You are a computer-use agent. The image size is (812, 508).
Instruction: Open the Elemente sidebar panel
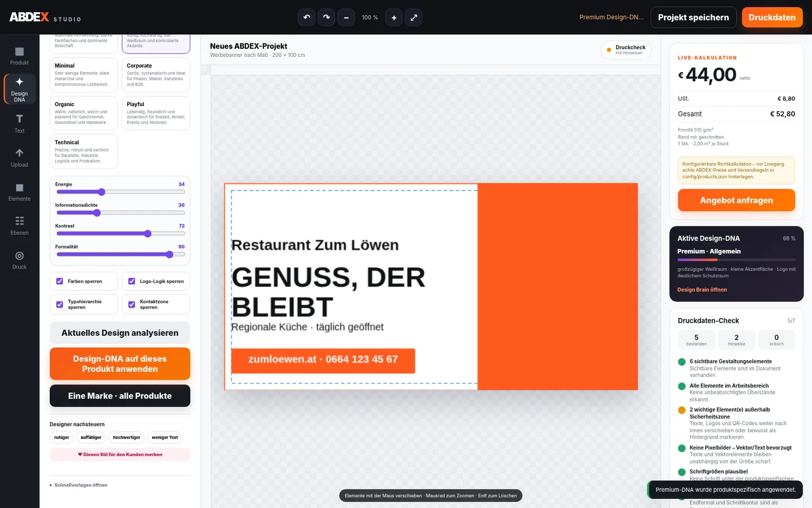pos(19,192)
